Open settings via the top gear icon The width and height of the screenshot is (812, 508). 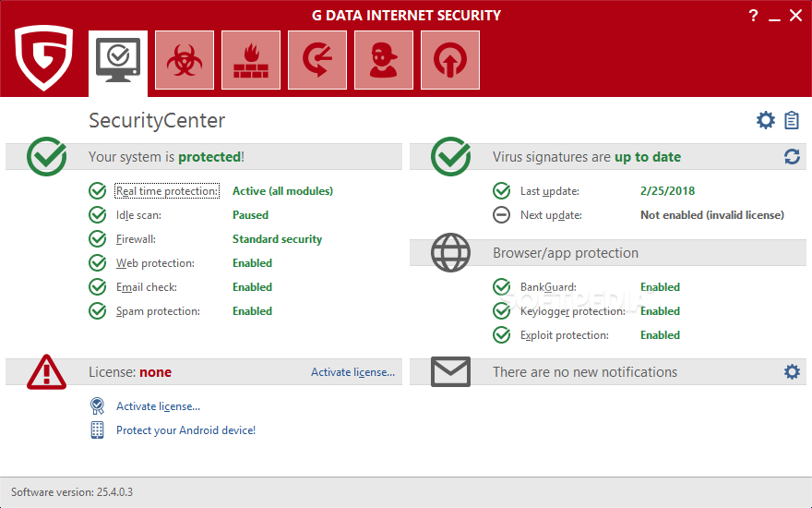pos(765,120)
